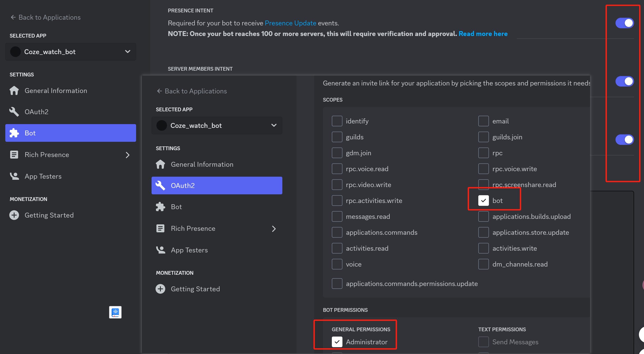Click the small blue download widget icon
The image size is (644, 354).
click(x=115, y=312)
